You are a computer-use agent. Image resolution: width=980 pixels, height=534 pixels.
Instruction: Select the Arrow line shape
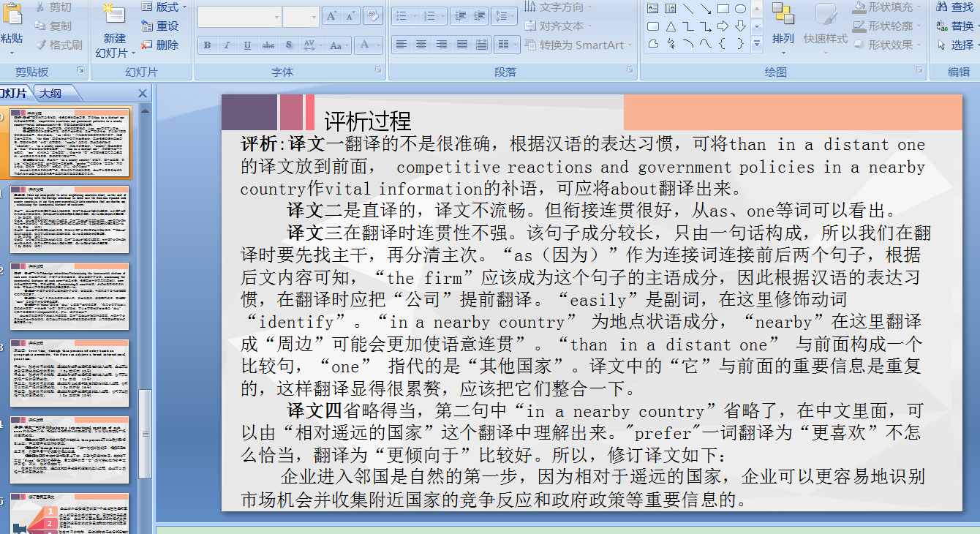(x=706, y=9)
